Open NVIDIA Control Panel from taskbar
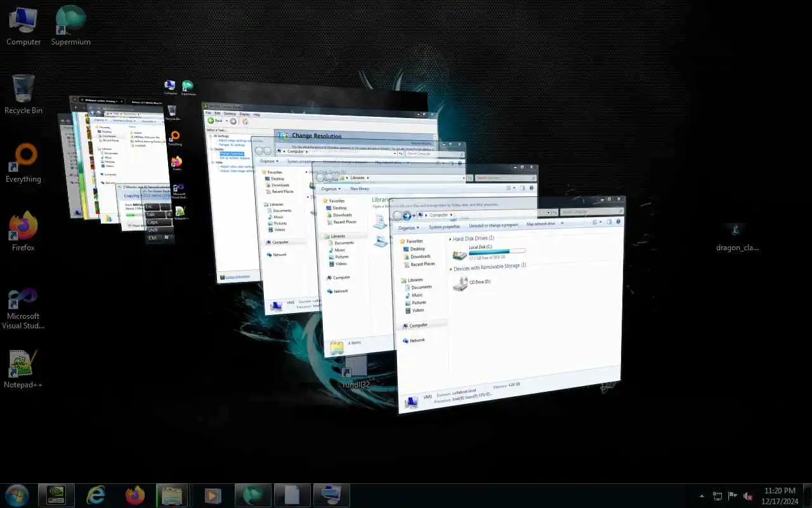 tap(56, 495)
